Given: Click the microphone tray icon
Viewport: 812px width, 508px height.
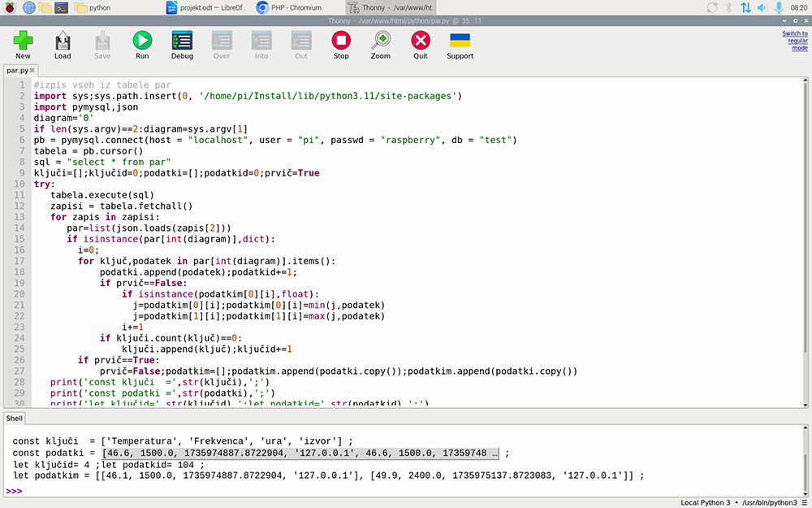Looking at the screenshot, I should [x=779, y=7].
